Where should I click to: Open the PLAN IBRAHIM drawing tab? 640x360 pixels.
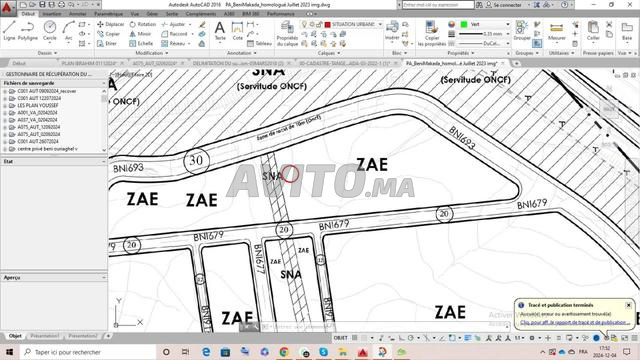(89, 64)
